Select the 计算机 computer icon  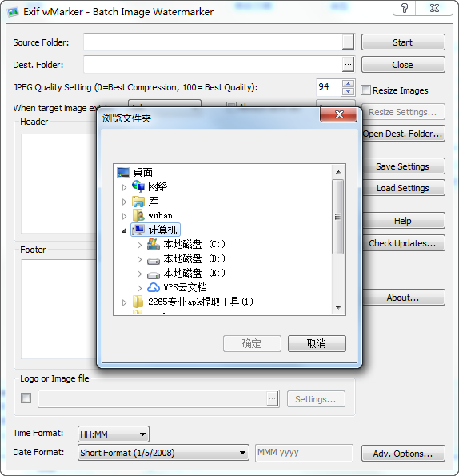click(138, 230)
